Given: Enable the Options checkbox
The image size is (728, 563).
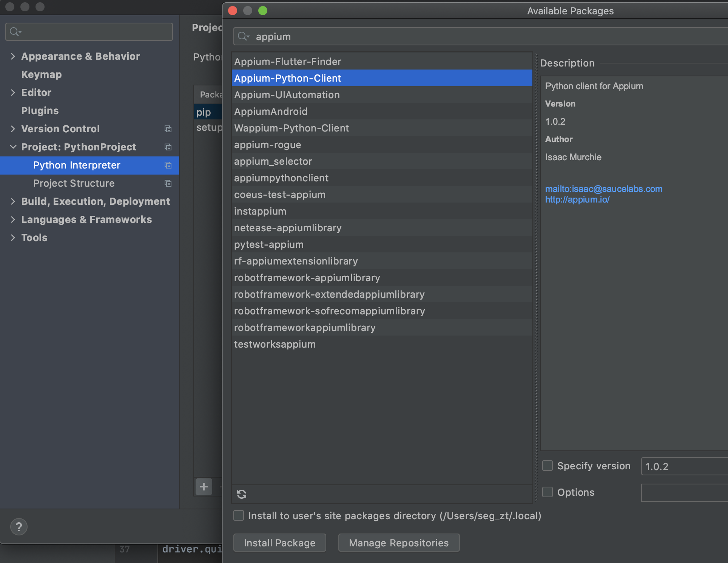Looking at the screenshot, I should pyautogui.click(x=548, y=492).
